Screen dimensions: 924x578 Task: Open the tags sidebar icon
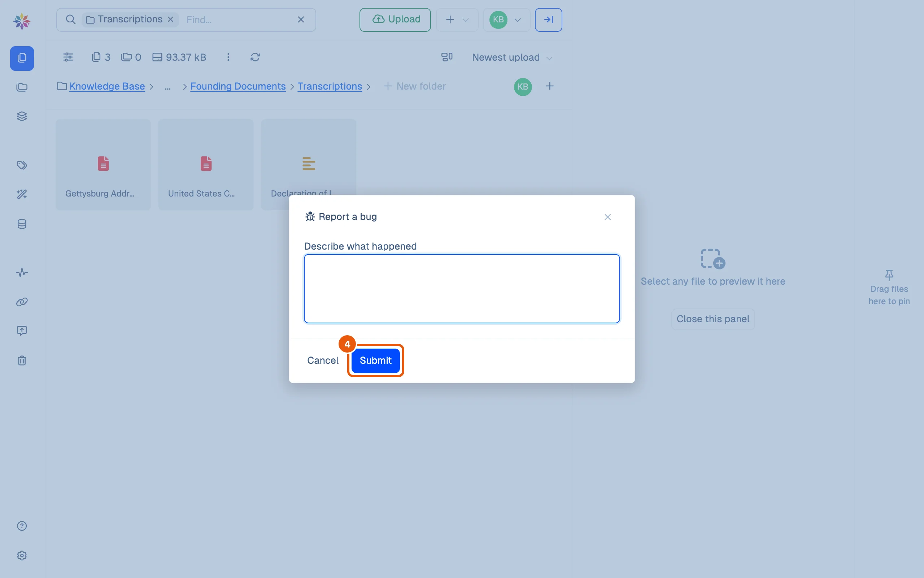click(22, 165)
